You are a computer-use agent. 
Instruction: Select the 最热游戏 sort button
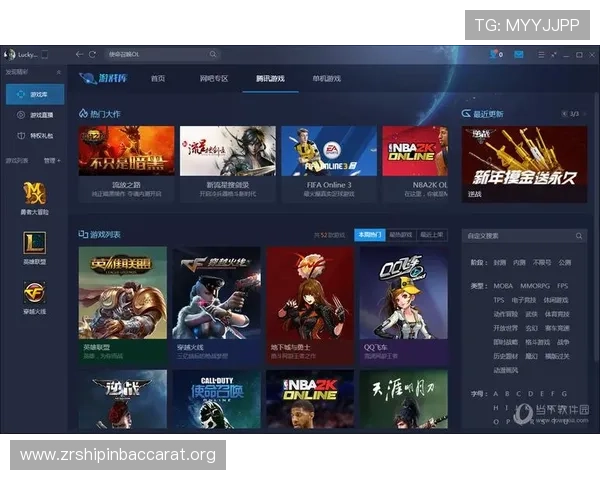point(400,235)
